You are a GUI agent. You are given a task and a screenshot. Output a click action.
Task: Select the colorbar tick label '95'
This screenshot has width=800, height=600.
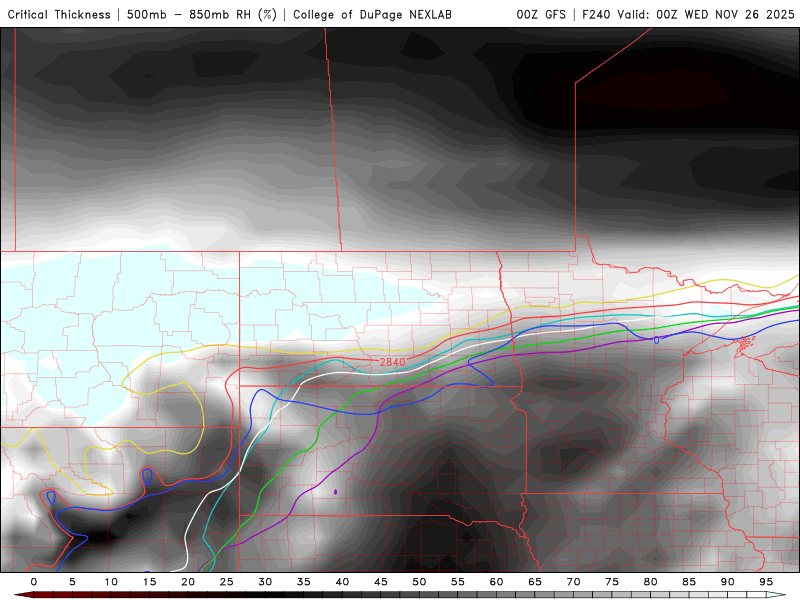766,582
